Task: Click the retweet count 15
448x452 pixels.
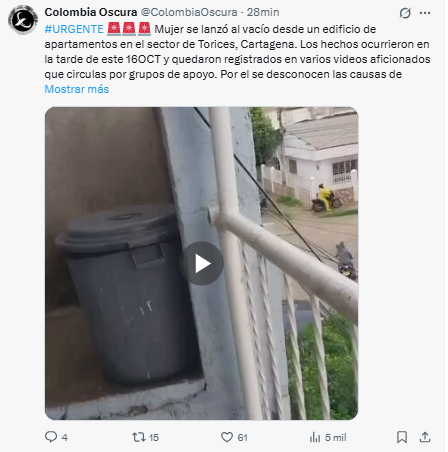Action: [x=154, y=437]
